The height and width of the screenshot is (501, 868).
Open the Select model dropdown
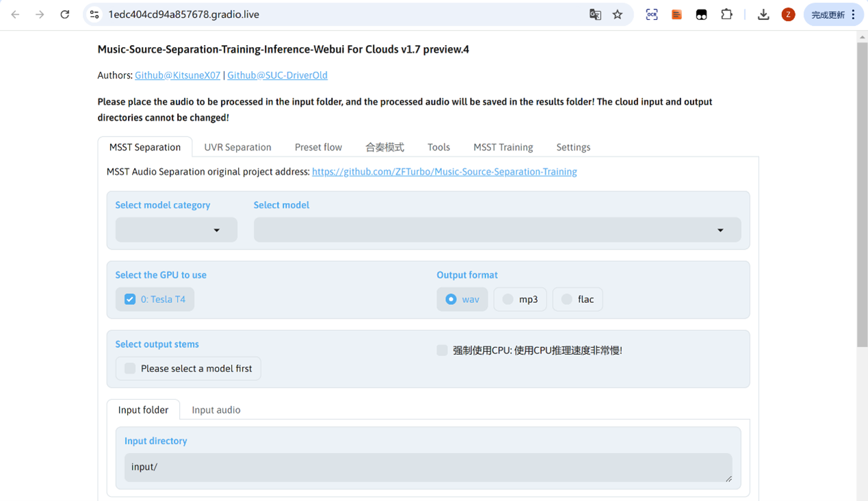click(497, 230)
